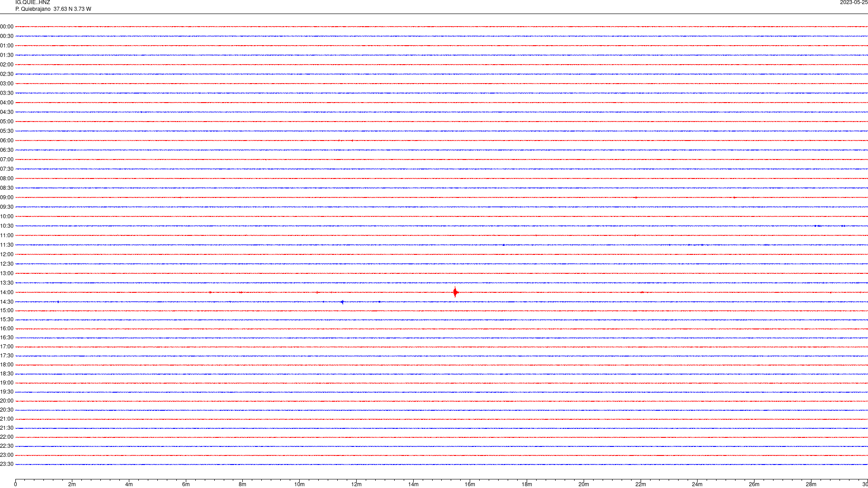Select the 14:00 trace row label
Screen dimensions: 868x488
pos(7,292)
